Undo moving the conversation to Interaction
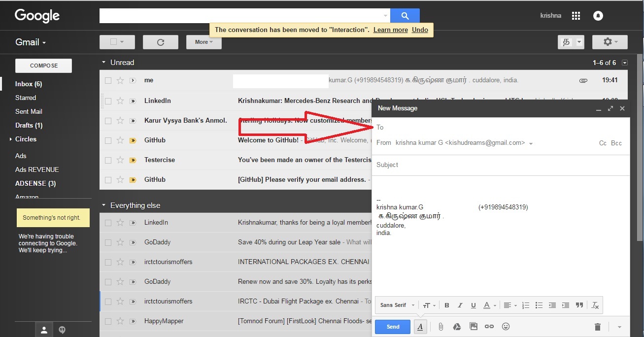 click(x=420, y=30)
